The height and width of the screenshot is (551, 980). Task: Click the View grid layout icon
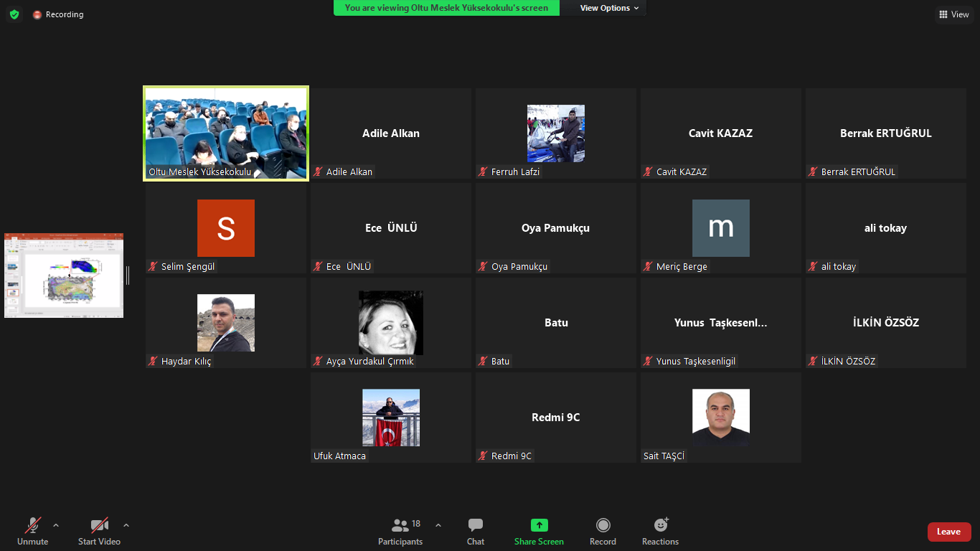tap(953, 14)
